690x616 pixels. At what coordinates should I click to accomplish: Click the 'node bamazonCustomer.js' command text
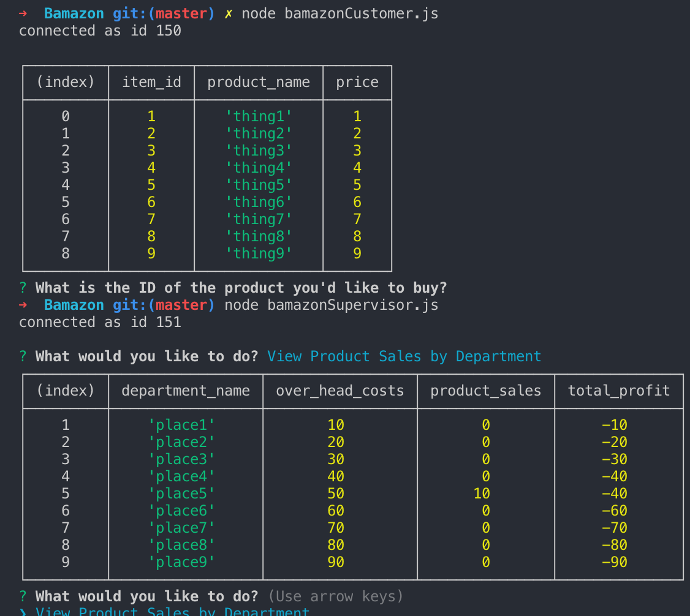[339, 13]
